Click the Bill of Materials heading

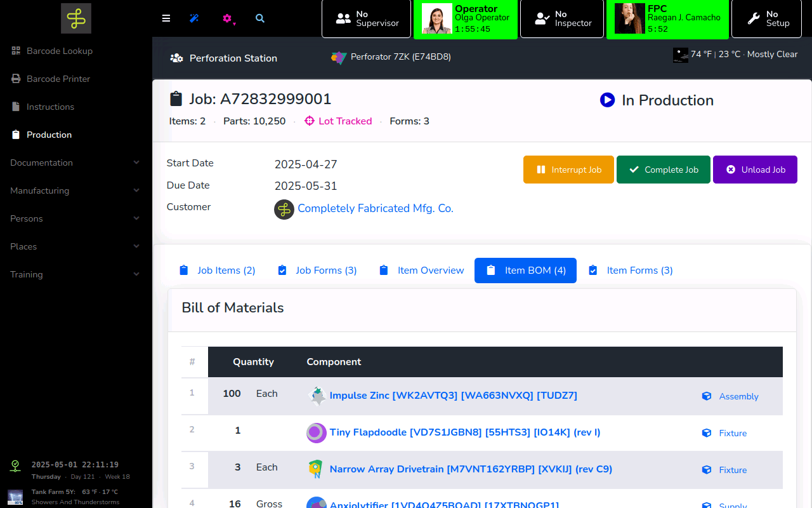click(233, 307)
